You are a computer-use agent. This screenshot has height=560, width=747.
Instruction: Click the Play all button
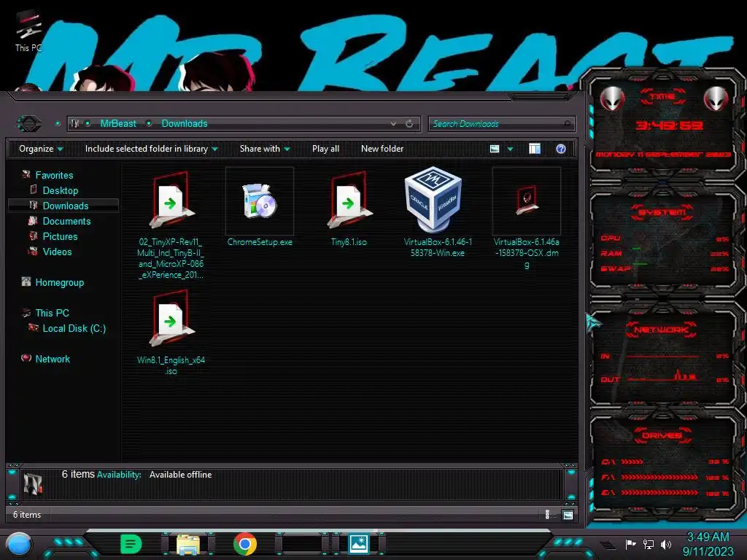[325, 149]
